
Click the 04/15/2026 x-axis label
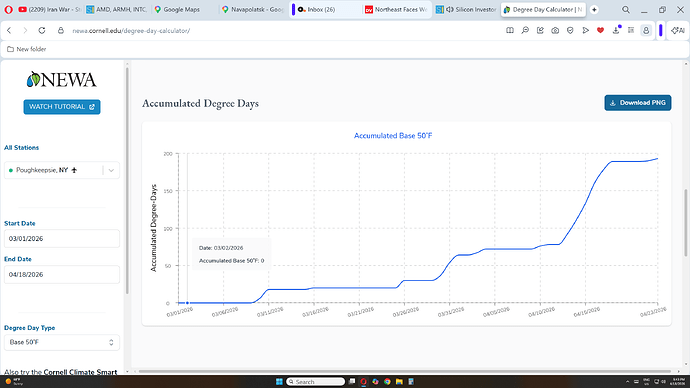point(587,312)
